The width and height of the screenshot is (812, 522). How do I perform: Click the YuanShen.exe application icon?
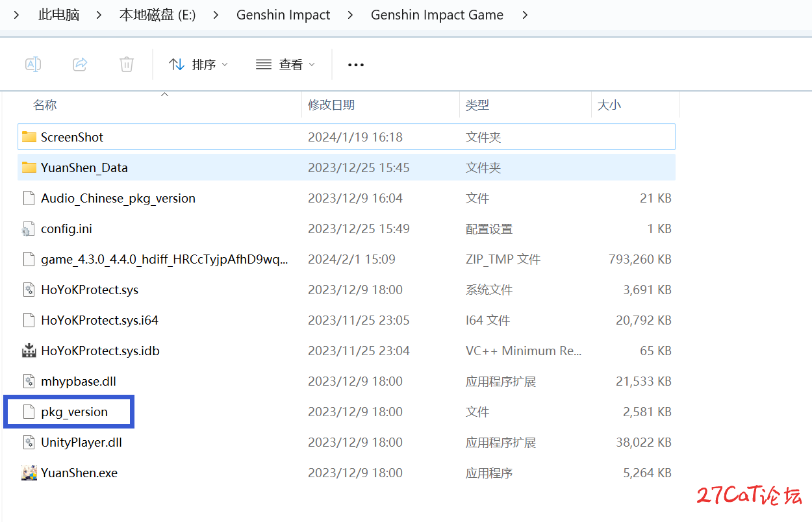[x=29, y=473]
